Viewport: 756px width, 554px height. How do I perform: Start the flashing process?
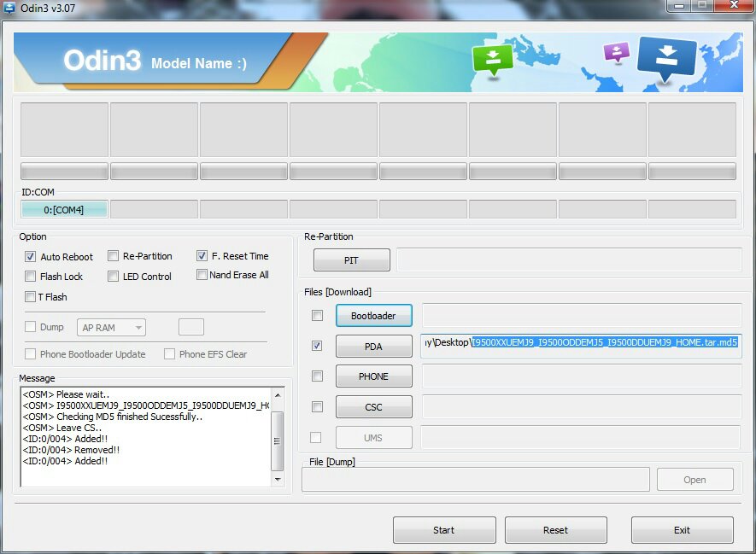click(x=444, y=530)
